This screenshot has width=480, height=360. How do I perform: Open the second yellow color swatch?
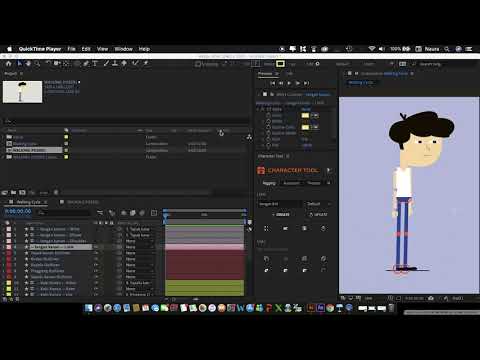click(305, 127)
